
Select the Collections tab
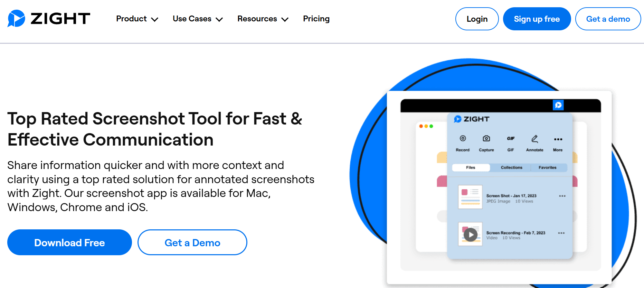click(512, 168)
